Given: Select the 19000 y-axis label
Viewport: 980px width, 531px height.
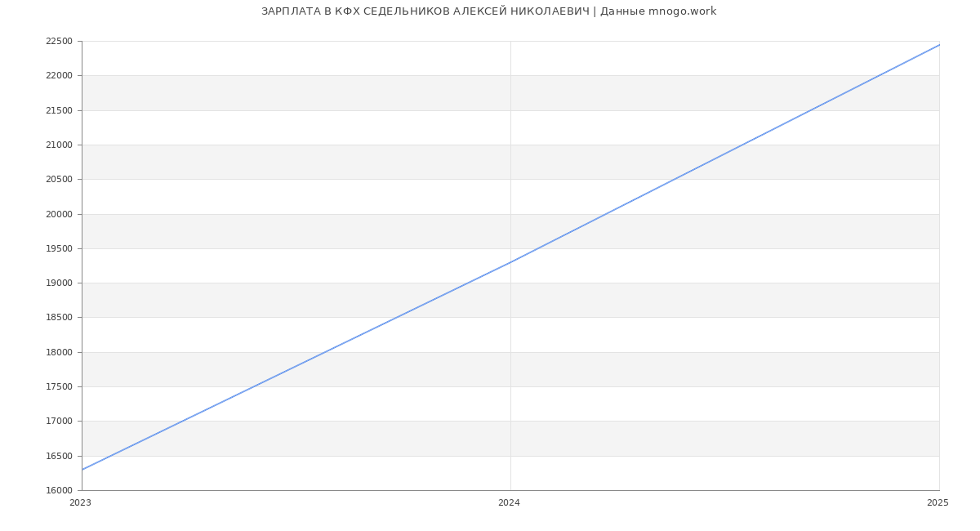Looking at the screenshot, I should tap(59, 283).
